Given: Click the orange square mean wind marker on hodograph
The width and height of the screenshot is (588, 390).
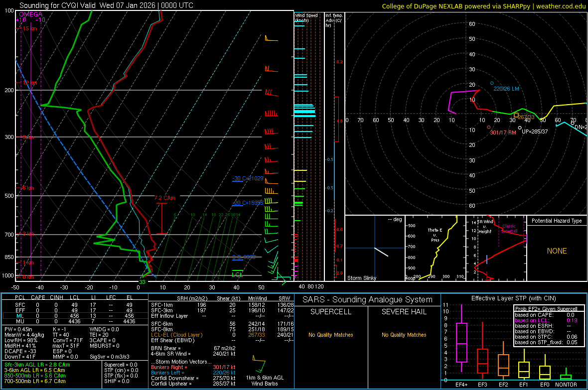Looking at the screenshot, I should pos(516,116).
